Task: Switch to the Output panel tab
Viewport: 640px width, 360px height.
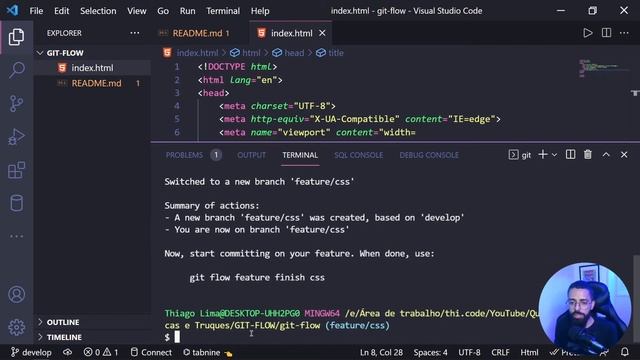Action: [x=251, y=155]
